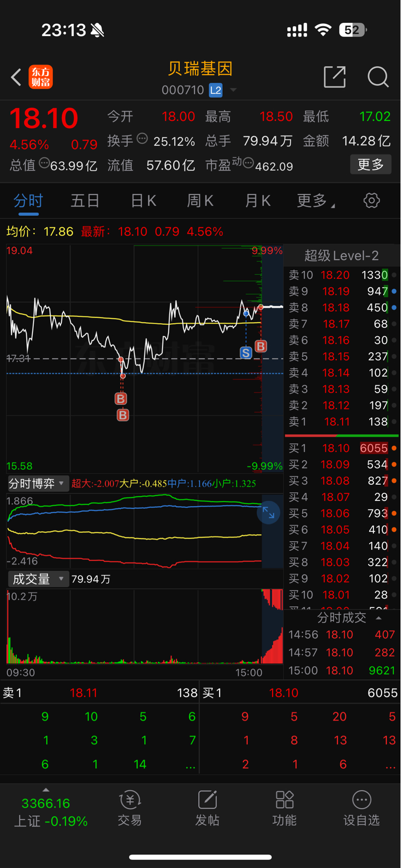Tap the 最高 18.50 value
The image size is (401, 868).
click(276, 116)
